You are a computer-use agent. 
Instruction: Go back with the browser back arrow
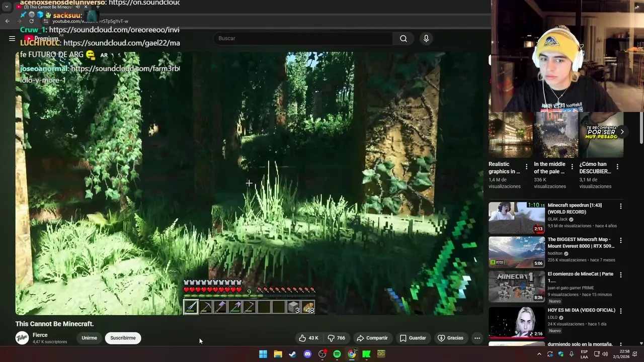(7, 21)
